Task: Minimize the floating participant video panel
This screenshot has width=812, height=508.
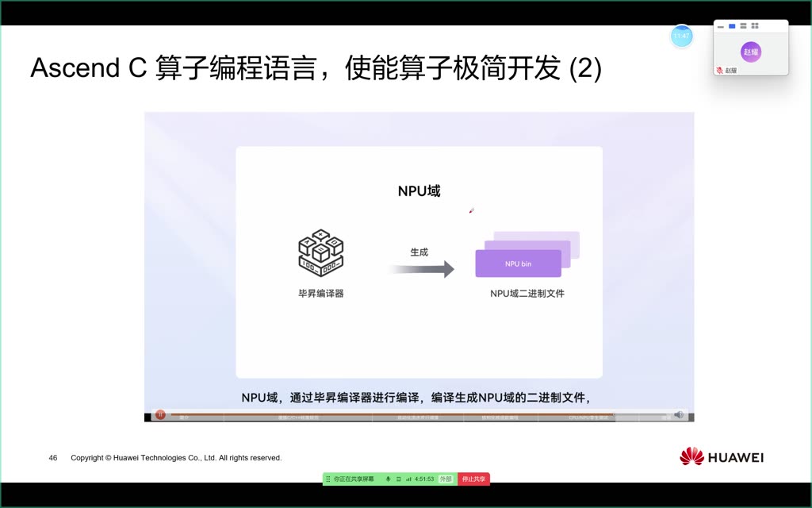Action: pos(720,26)
